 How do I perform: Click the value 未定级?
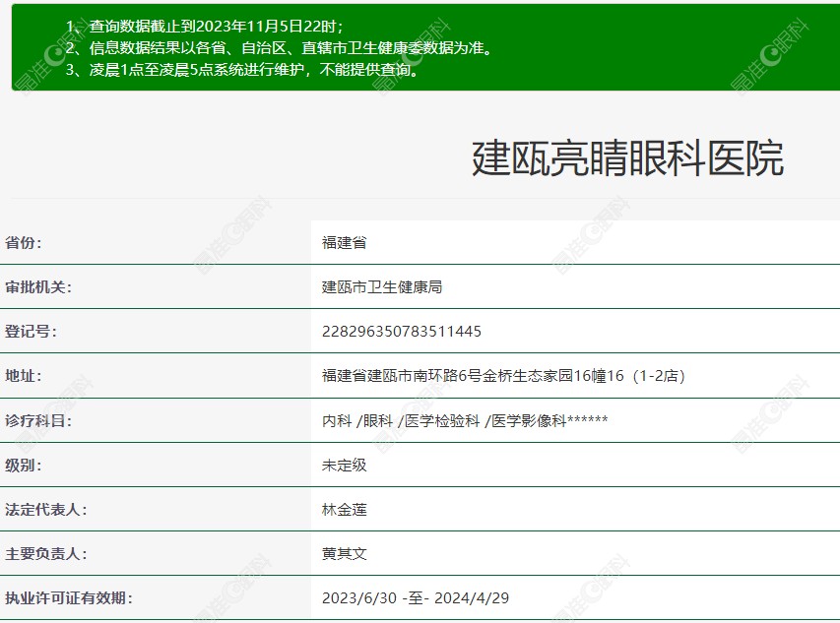point(345,466)
